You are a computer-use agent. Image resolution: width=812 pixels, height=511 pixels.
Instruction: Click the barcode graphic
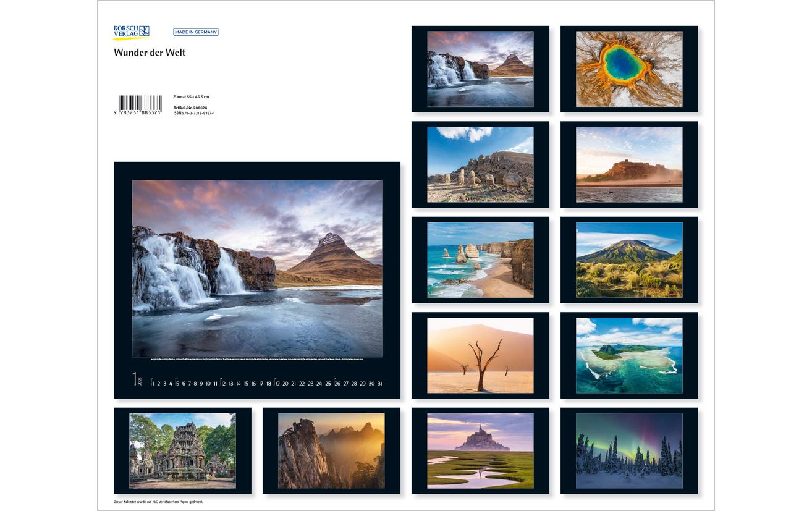[x=140, y=103]
